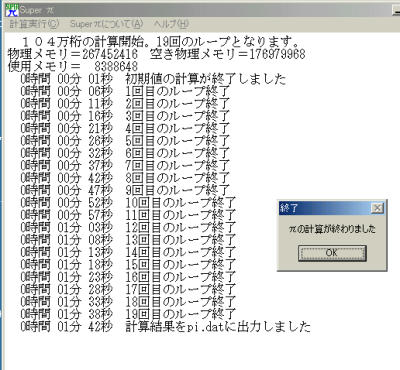400x370 pixels.
Task: Click the 18回目のループ終了 line
Action: pyautogui.click(x=128, y=302)
